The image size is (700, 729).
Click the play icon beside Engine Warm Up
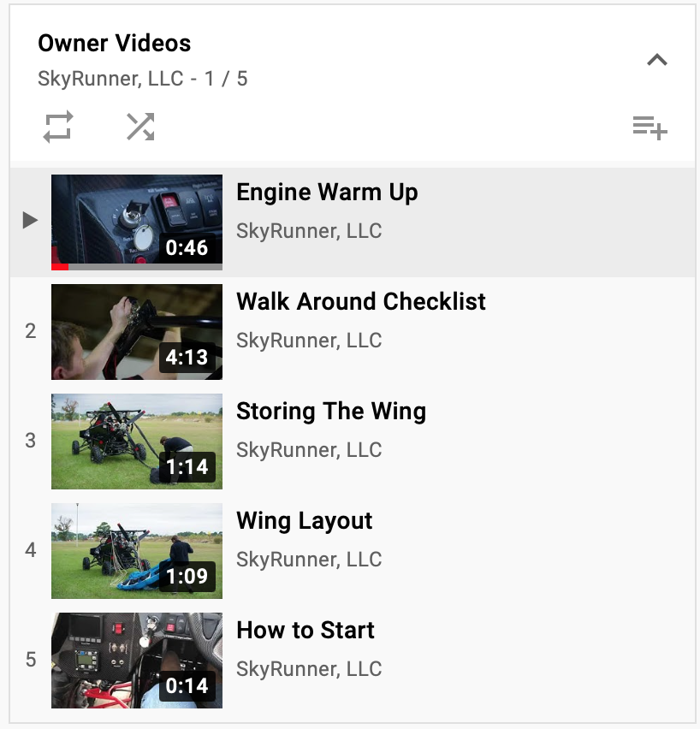(x=30, y=220)
